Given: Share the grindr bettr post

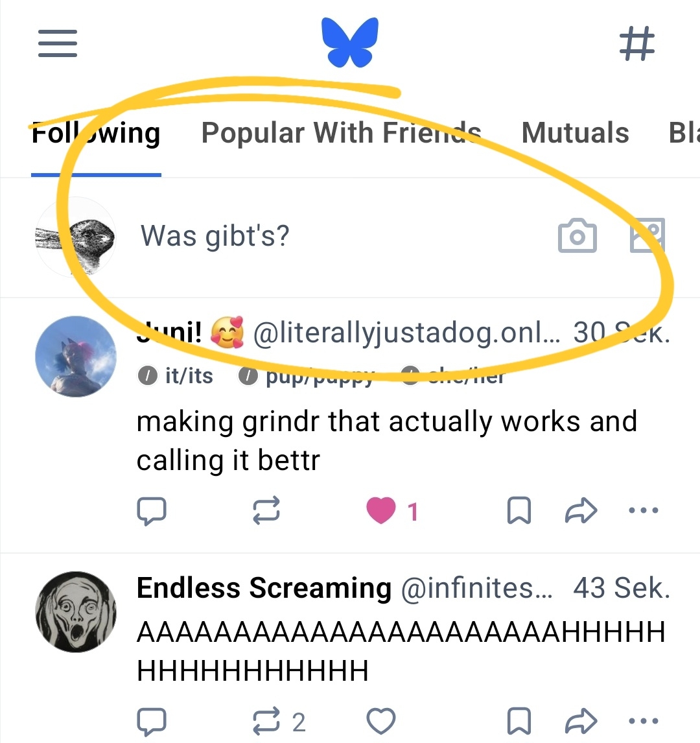Looking at the screenshot, I should pos(581,511).
